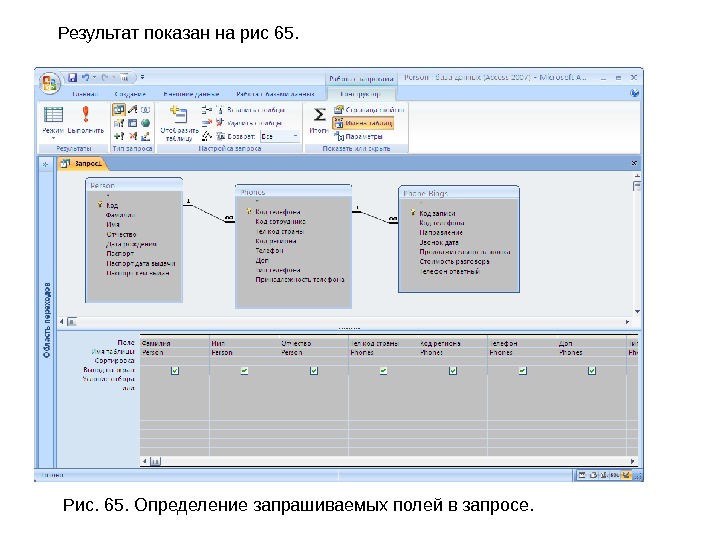
Task: Click the Undo arrow in quick access toolbar
Action: (85, 78)
